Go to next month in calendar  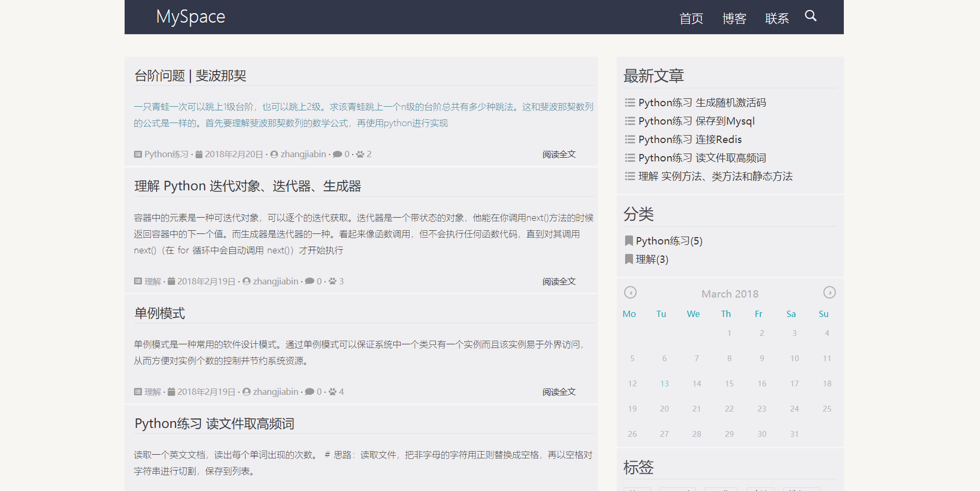click(x=829, y=292)
